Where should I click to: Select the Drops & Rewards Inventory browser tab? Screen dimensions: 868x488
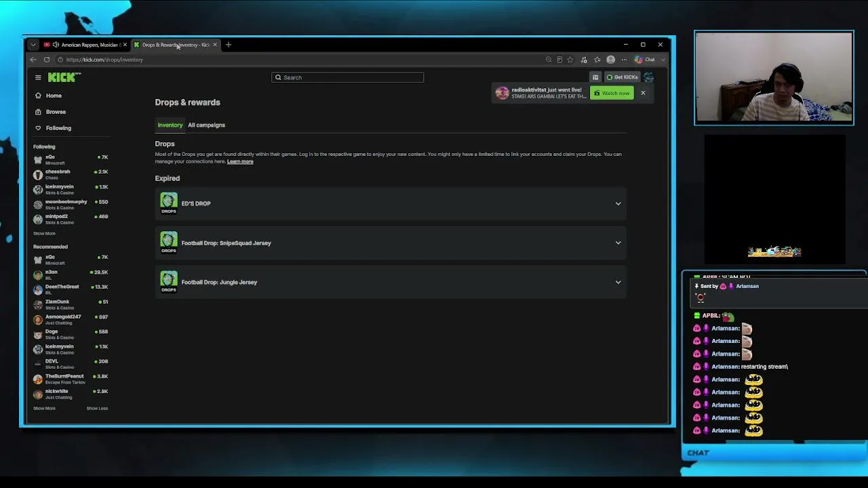pos(176,45)
